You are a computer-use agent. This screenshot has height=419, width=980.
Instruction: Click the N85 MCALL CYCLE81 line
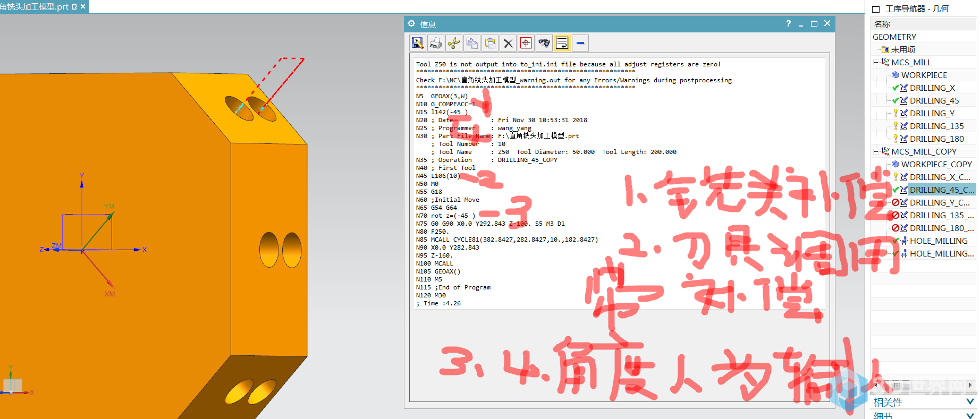pos(507,240)
